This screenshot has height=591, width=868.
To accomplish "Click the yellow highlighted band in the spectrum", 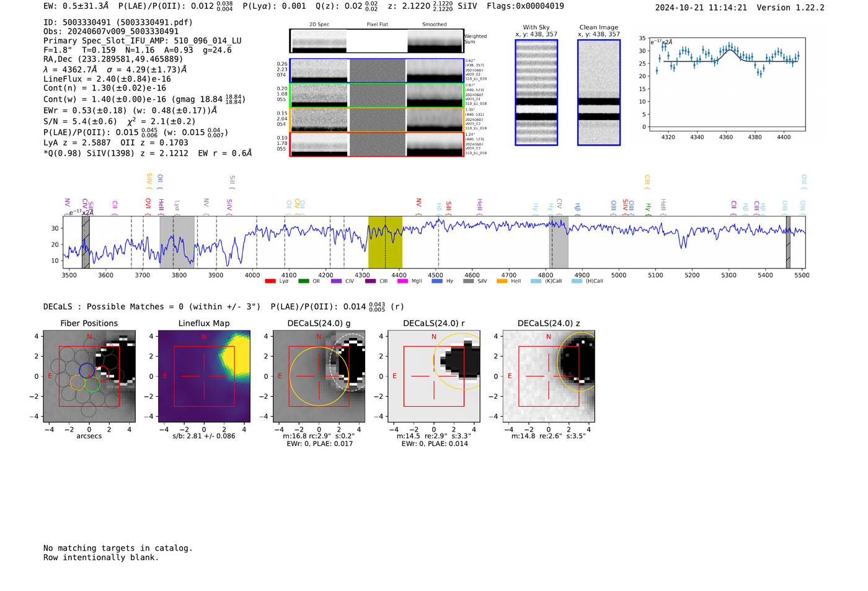I will tap(385, 242).
